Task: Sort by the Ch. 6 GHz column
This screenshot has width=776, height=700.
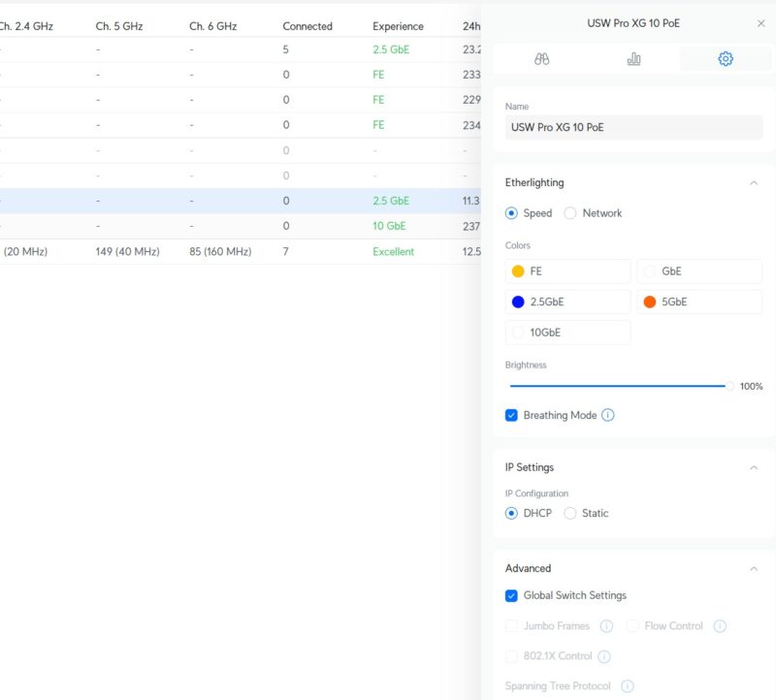Action: pyautogui.click(x=212, y=26)
